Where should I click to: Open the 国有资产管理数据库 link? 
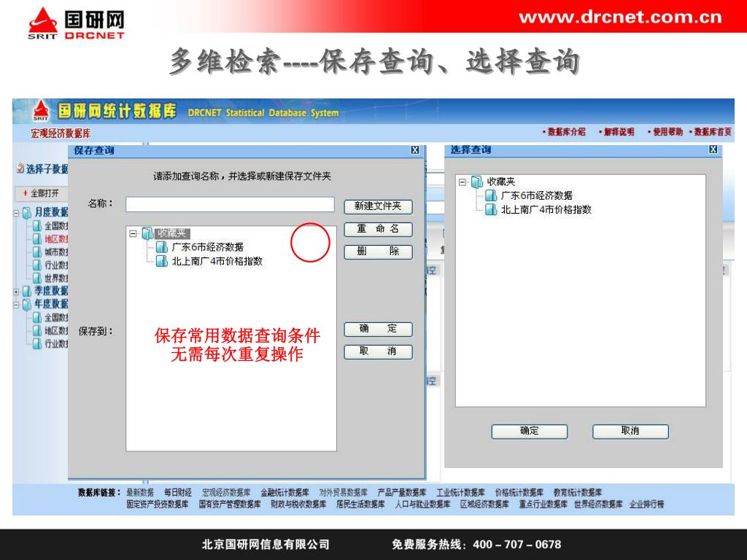[230, 505]
